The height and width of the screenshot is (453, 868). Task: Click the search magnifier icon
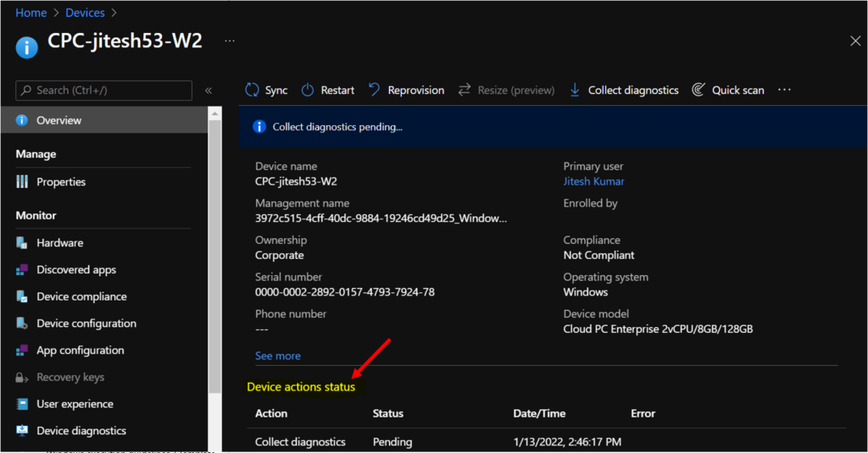tap(26, 90)
